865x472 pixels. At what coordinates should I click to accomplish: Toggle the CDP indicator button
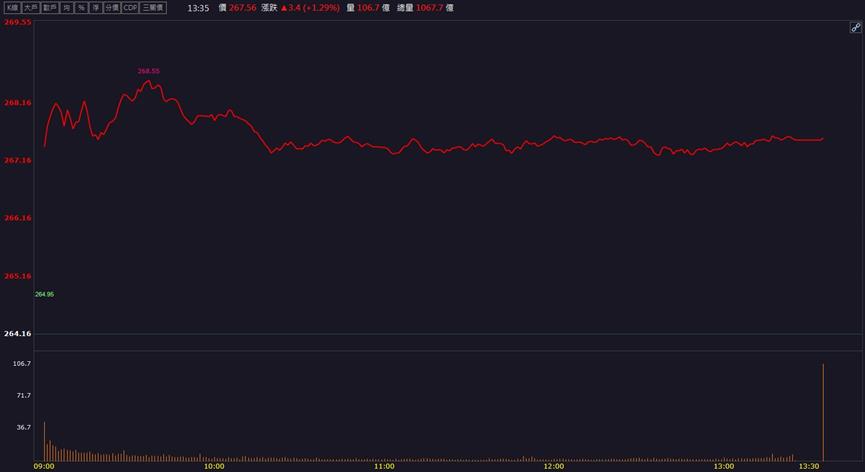pyautogui.click(x=130, y=8)
